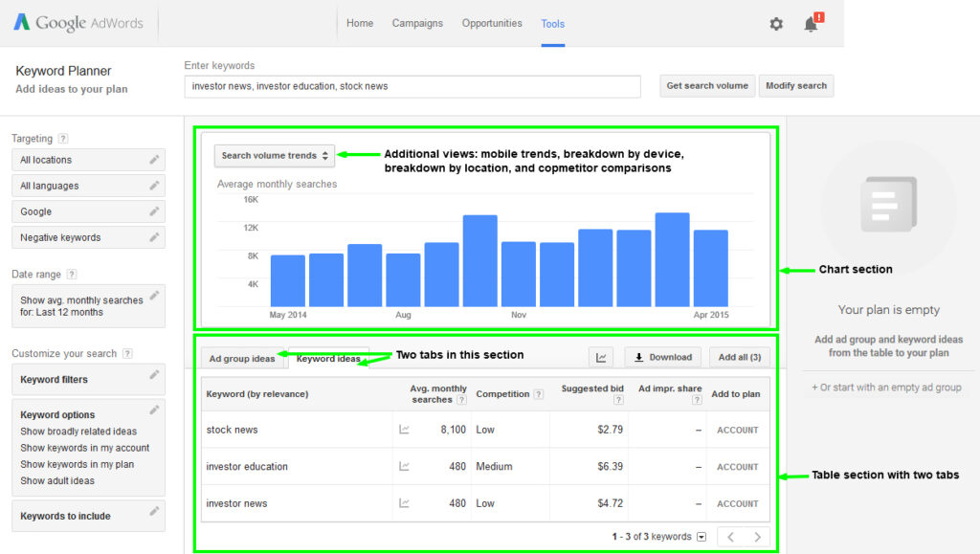Show trend chart for investor news
Image resolution: width=980 pixels, height=554 pixels.
pyautogui.click(x=405, y=503)
